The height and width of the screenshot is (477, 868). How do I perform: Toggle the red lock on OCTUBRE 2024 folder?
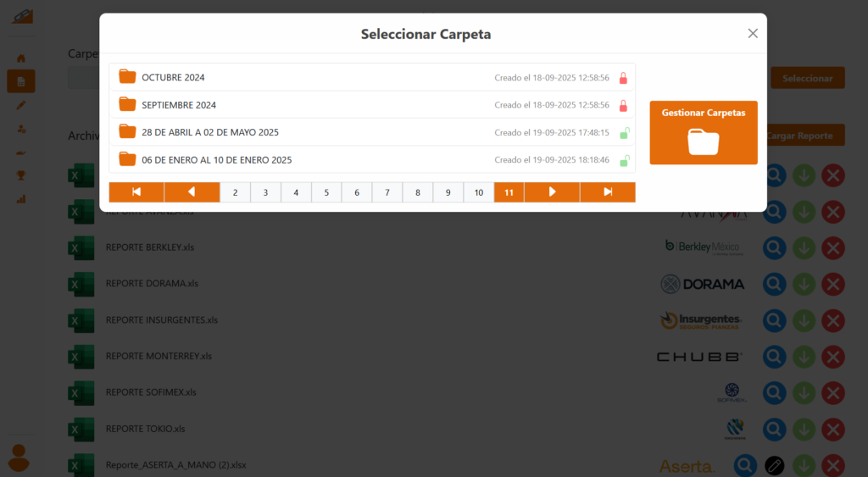(x=623, y=78)
